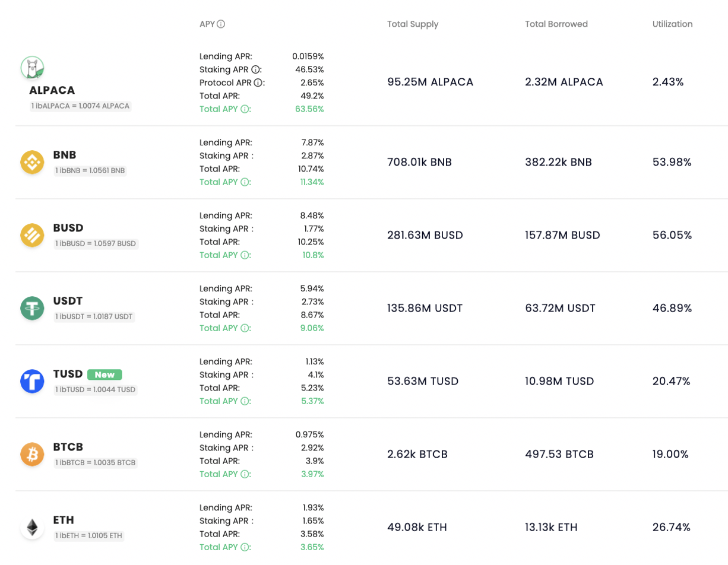The image size is (728, 565).
Task: Click the Total Borrowed column header
Action: [x=556, y=24]
